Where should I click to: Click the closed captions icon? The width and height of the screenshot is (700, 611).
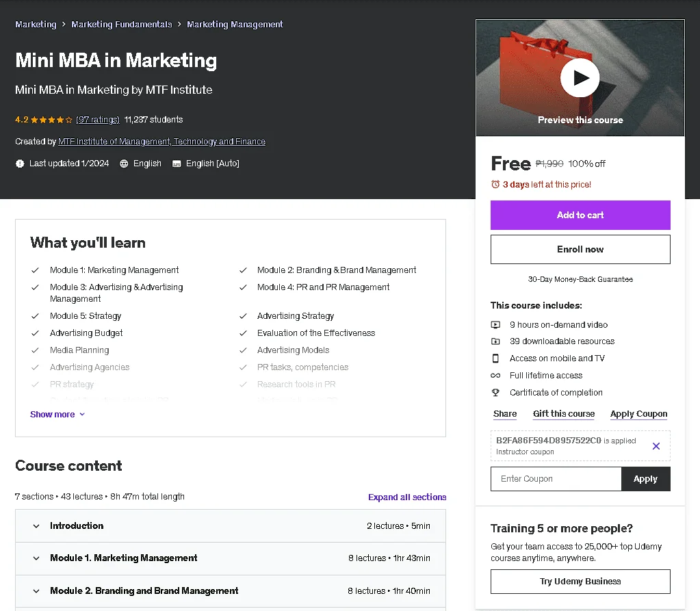click(x=177, y=164)
